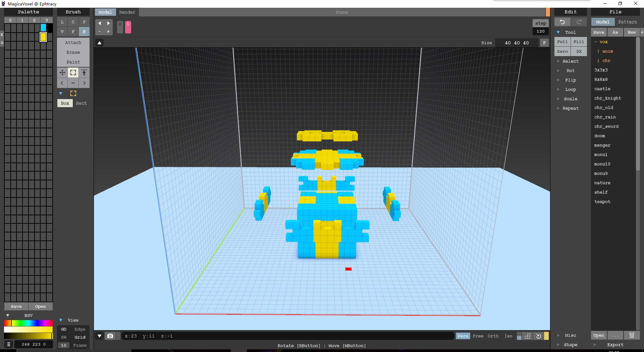The width and height of the screenshot is (644, 352).
Task: Expand the Misc section
Action: 558,335
